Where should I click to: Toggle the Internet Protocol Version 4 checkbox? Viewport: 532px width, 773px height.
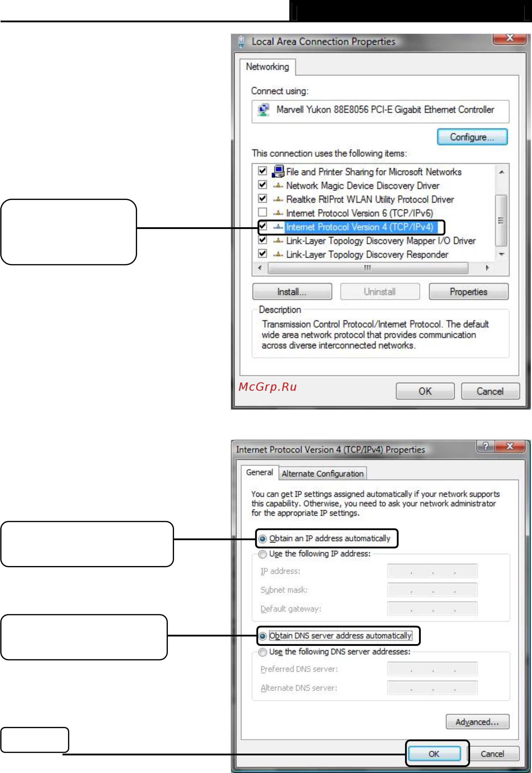click(263, 226)
